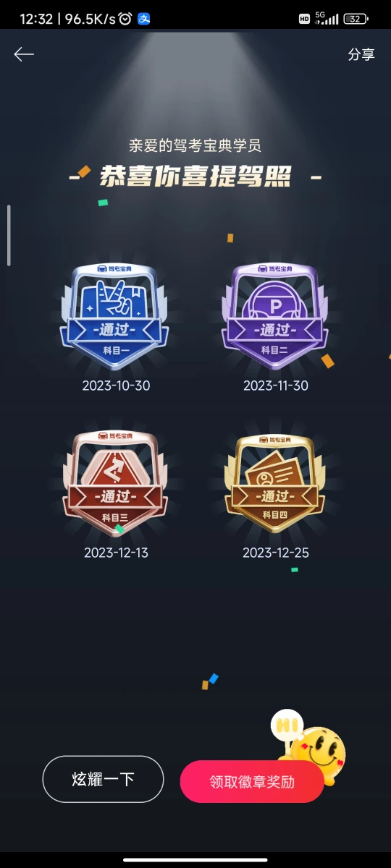Viewport: 391px width, 868px height.
Task: Tap the Alipay icon in status bar
Action: pos(143,19)
